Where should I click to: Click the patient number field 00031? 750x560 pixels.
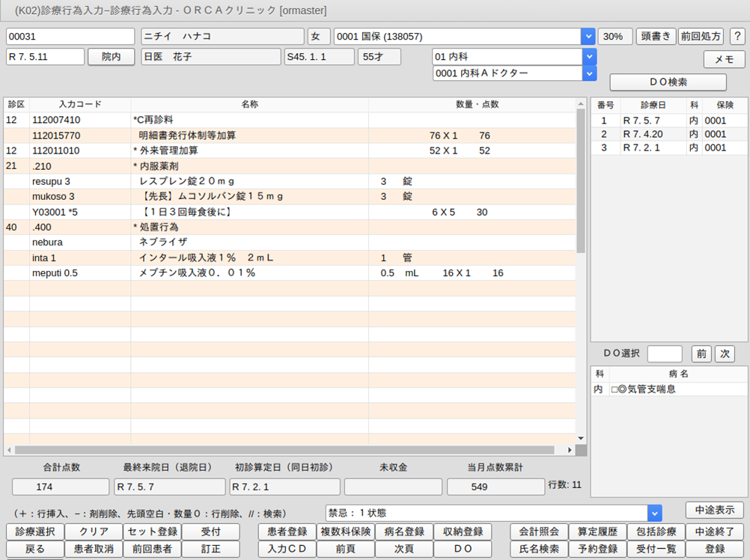tap(70, 37)
